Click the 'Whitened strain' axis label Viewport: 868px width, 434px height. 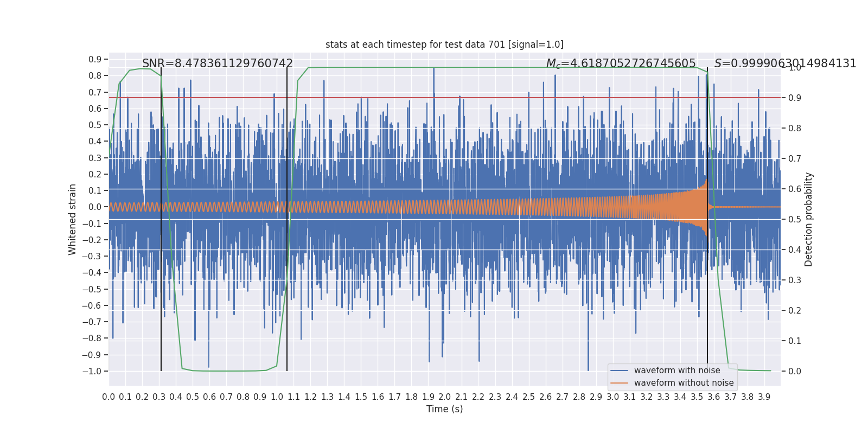click(x=72, y=219)
